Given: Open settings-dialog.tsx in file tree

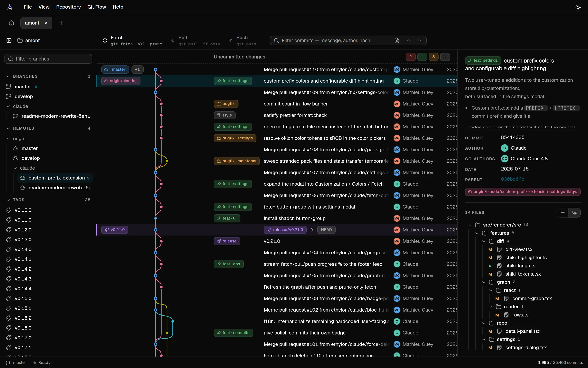Looking at the screenshot, I should click(x=526, y=348).
